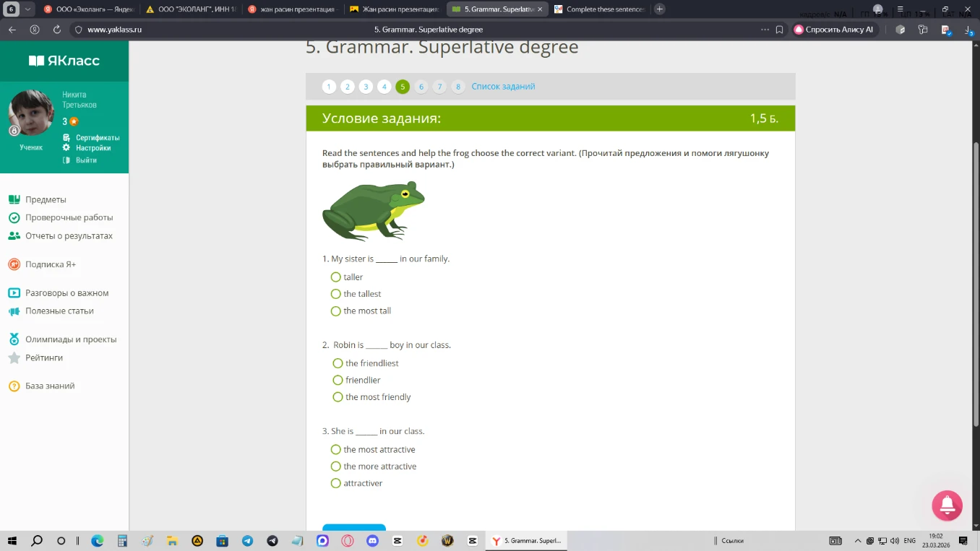The height and width of the screenshot is (551, 980).
Task: Reload the page
Action: click(57, 30)
